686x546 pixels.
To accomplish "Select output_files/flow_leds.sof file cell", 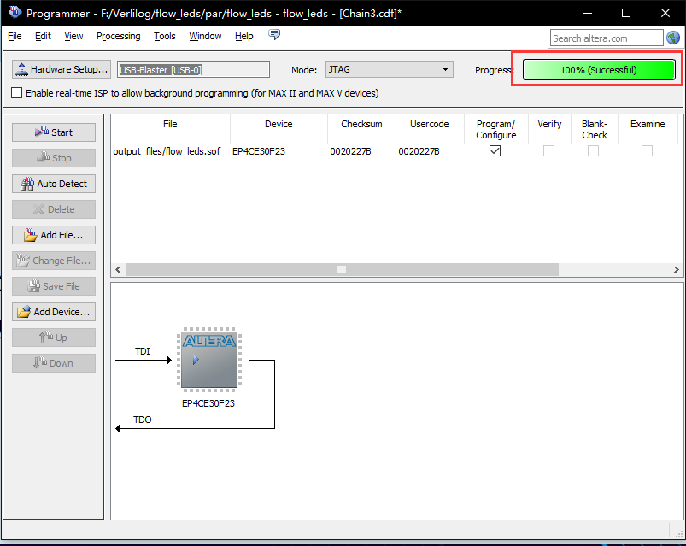I will pyautogui.click(x=167, y=151).
